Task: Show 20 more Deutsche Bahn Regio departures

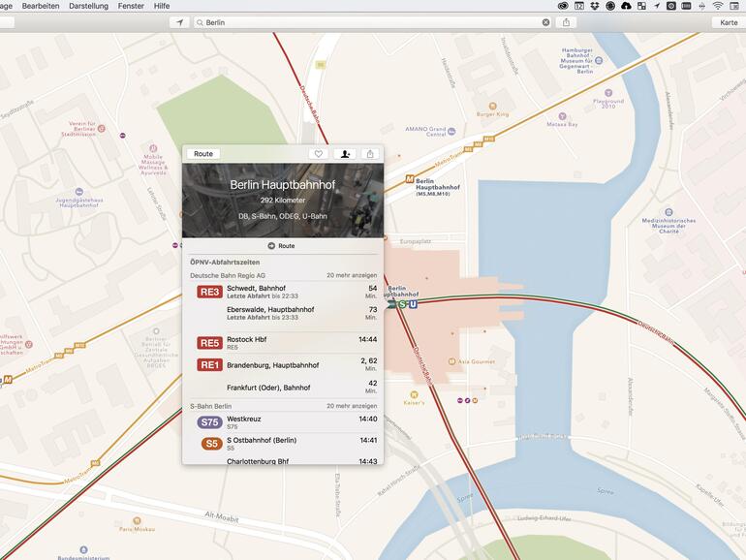Action: (x=352, y=275)
